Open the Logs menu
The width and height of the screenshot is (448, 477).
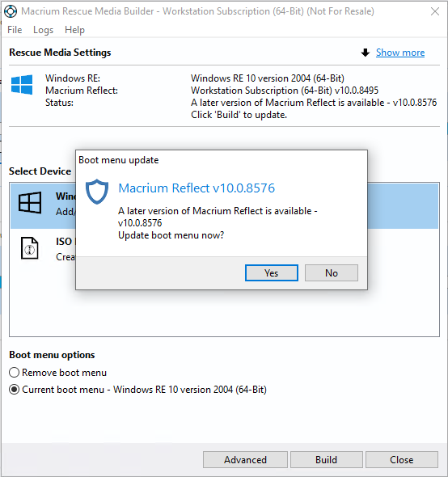[x=43, y=30]
